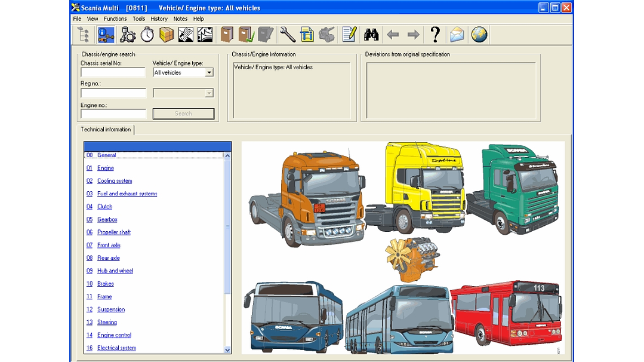This screenshot has height=362, width=644.
Task: Open the notepad with pencil icon
Action: click(x=349, y=35)
